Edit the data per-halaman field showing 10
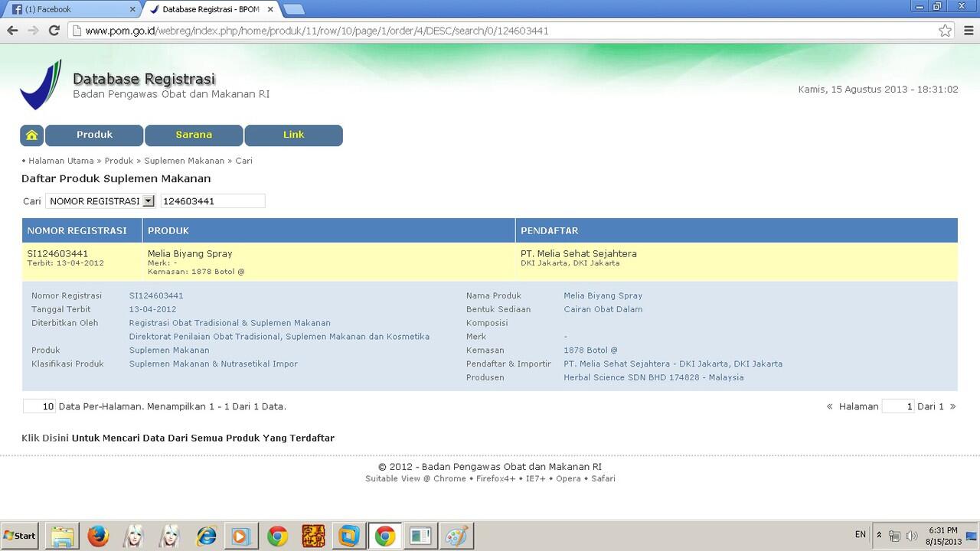 click(x=39, y=406)
